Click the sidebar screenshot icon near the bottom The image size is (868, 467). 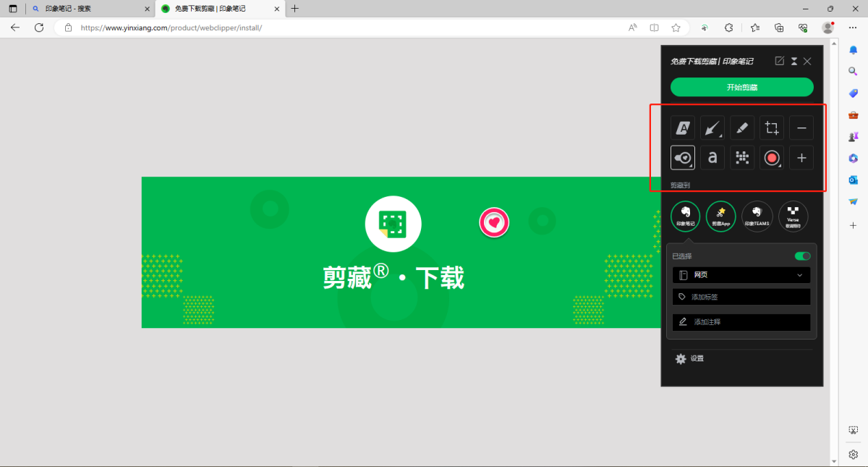tap(853, 430)
